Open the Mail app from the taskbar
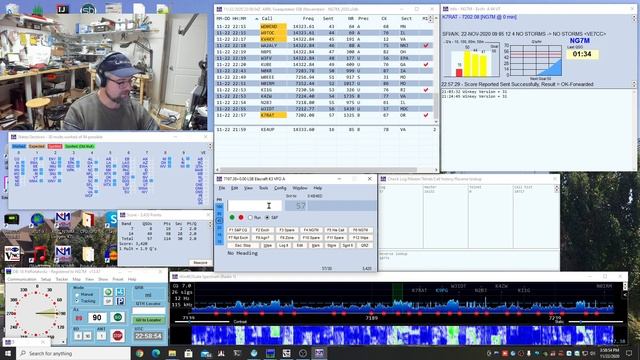This screenshot has width=640, height=360. coord(205,353)
